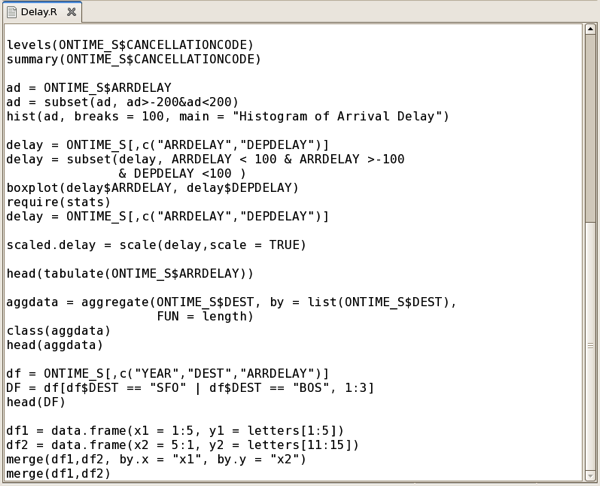Place cursor on levels(ONTIME_S$CANCELLATIONCODE) line
The image size is (600, 486).
pos(130,45)
